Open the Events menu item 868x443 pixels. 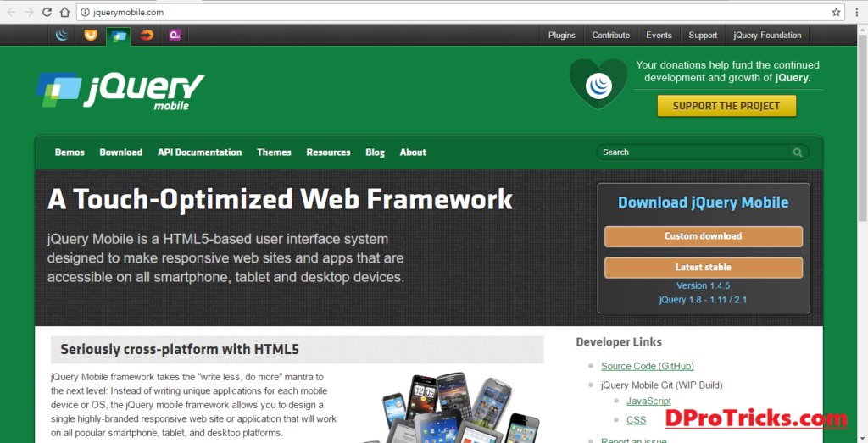click(x=659, y=36)
